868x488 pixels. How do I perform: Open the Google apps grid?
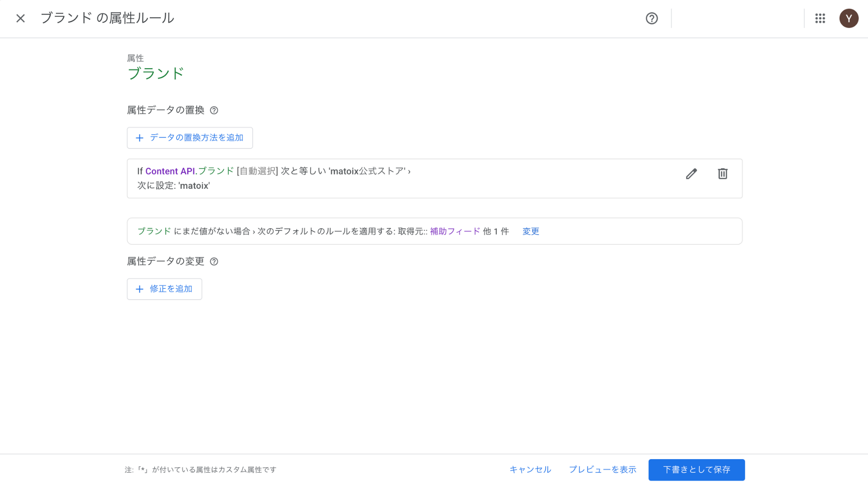coord(820,19)
